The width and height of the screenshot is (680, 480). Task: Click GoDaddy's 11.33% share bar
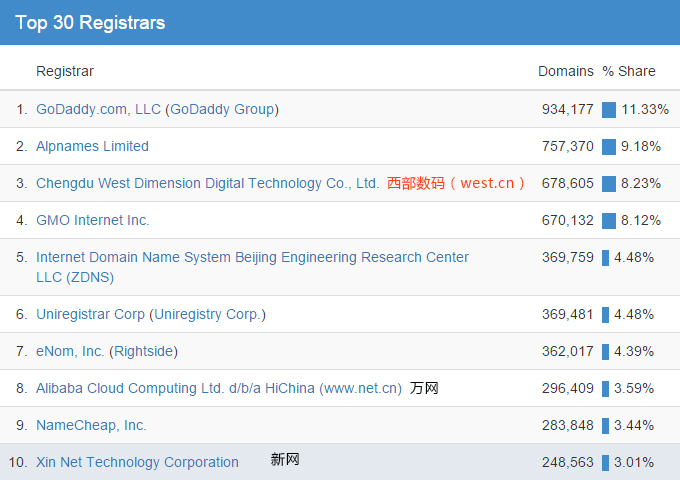tap(609, 109)
